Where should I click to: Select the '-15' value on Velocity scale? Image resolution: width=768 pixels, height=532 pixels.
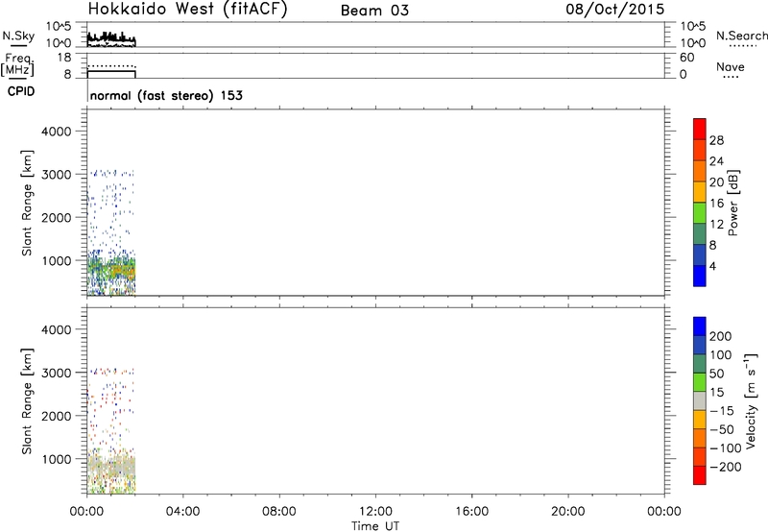tap(722, 411)
